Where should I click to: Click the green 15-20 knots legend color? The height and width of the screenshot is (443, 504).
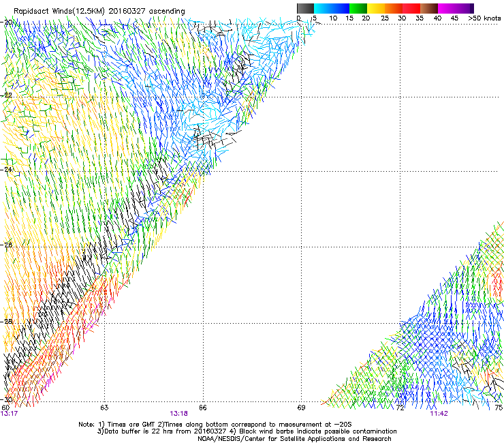pyautogui.click(x=358, y=8)
